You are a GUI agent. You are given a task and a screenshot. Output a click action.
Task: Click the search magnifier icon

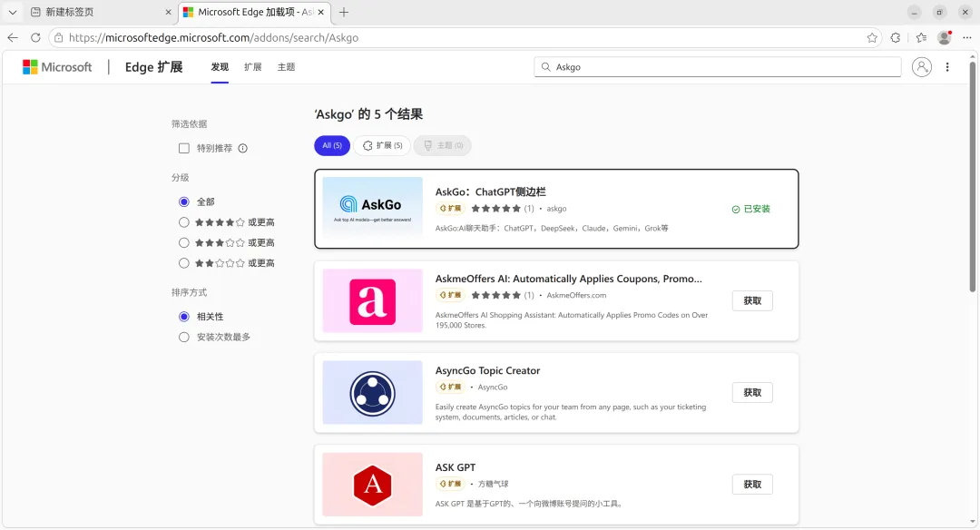(545, 67)
